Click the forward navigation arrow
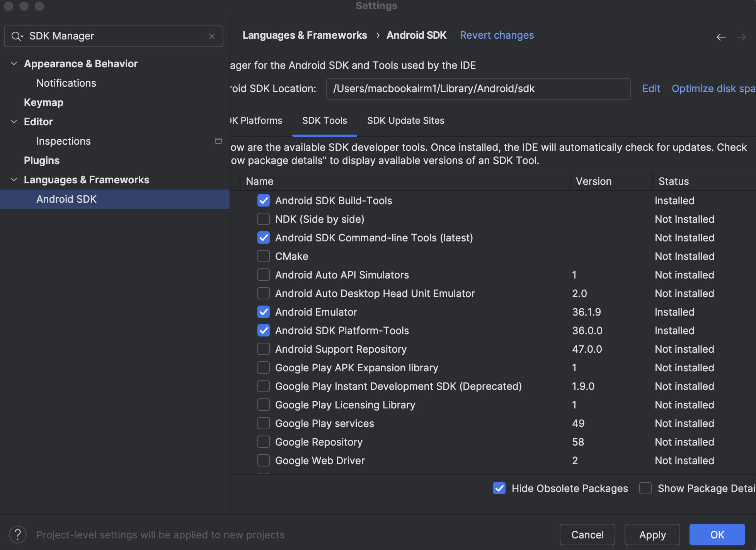The image size is (756, 550). click(741, 37)
